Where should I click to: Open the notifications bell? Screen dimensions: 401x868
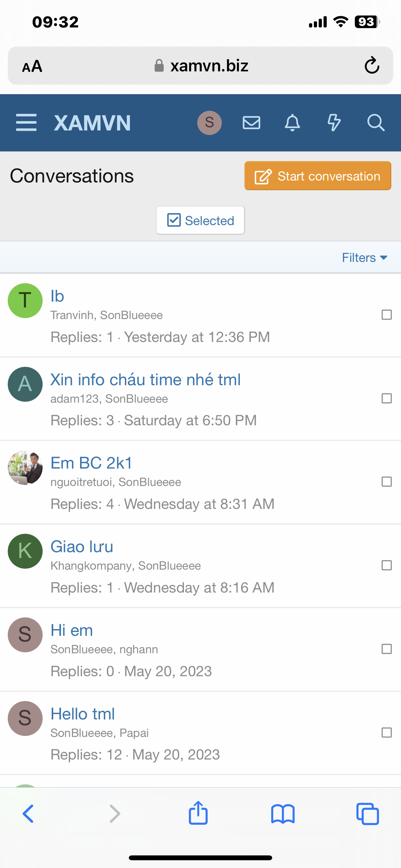pos(293,123)
